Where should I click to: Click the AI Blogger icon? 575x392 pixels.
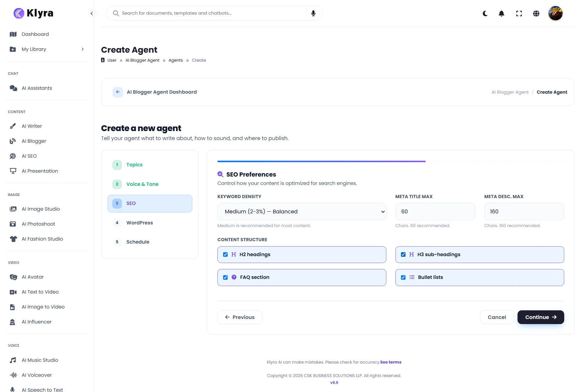(13, 141)
